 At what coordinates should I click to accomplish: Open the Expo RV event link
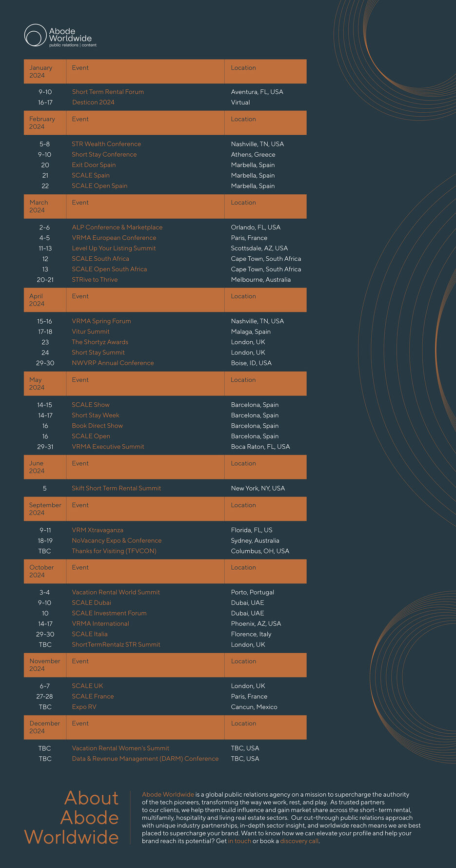(84, 707)
